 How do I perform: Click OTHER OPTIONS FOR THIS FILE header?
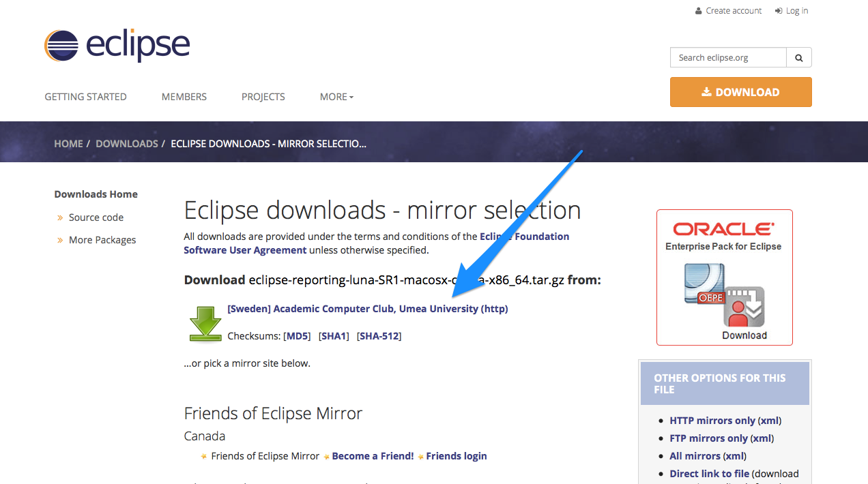pos(725,384)
